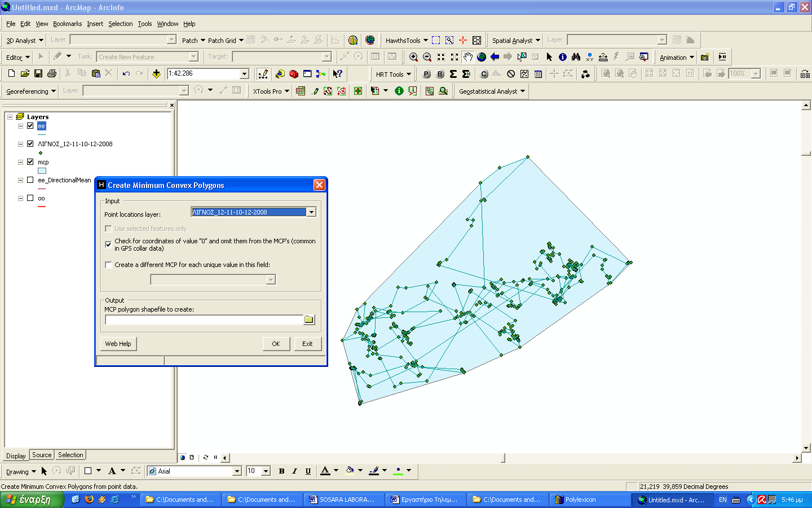This screenshot has width=812, height=508.
Task: Open the Spatial Analyst dropdown
Action: coord(516,40)
